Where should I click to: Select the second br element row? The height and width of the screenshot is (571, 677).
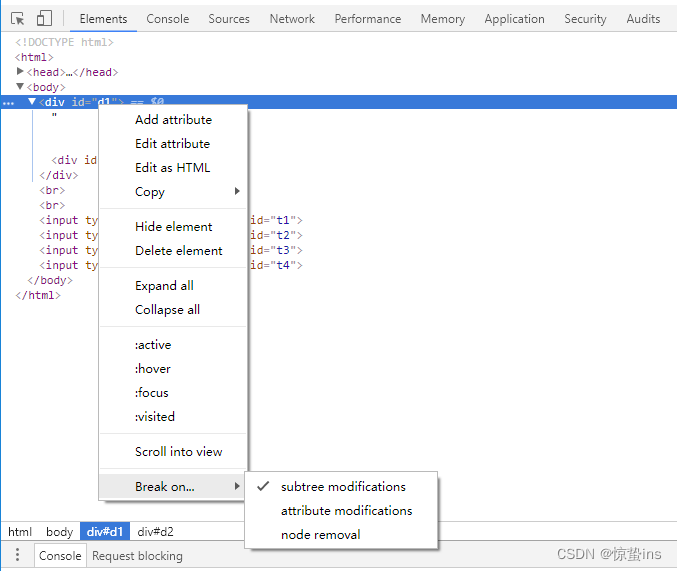tap(52, 205)
